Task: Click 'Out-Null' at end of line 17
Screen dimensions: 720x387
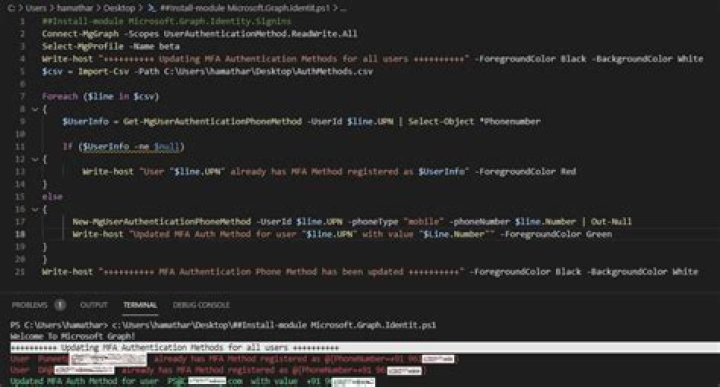Action: point(611,222)
